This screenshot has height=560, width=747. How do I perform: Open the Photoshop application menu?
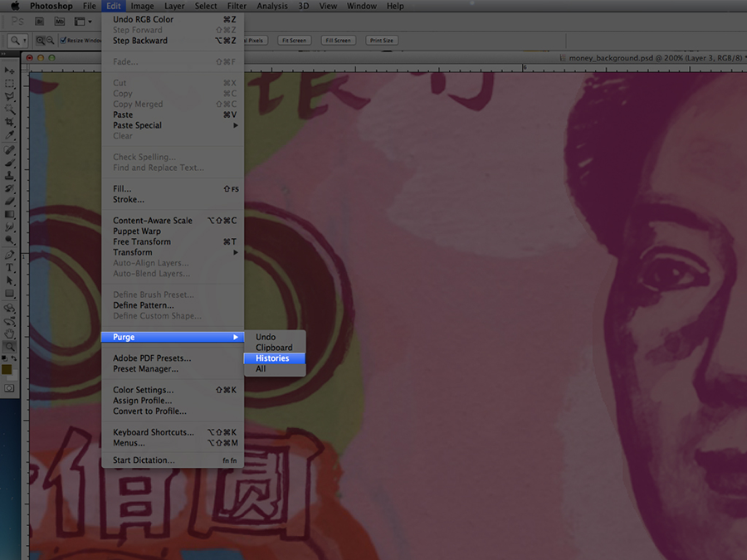(x=51, y=6)
